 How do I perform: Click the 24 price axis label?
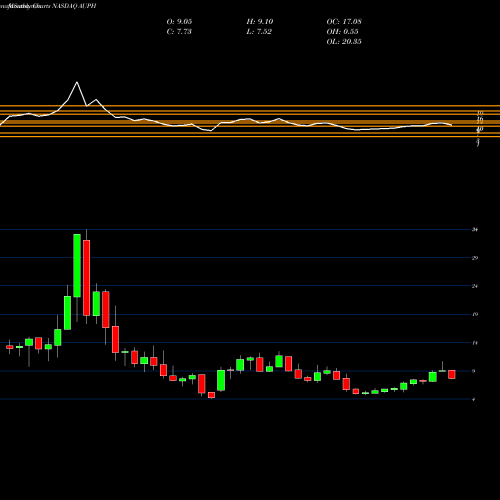tap(475, 286)
